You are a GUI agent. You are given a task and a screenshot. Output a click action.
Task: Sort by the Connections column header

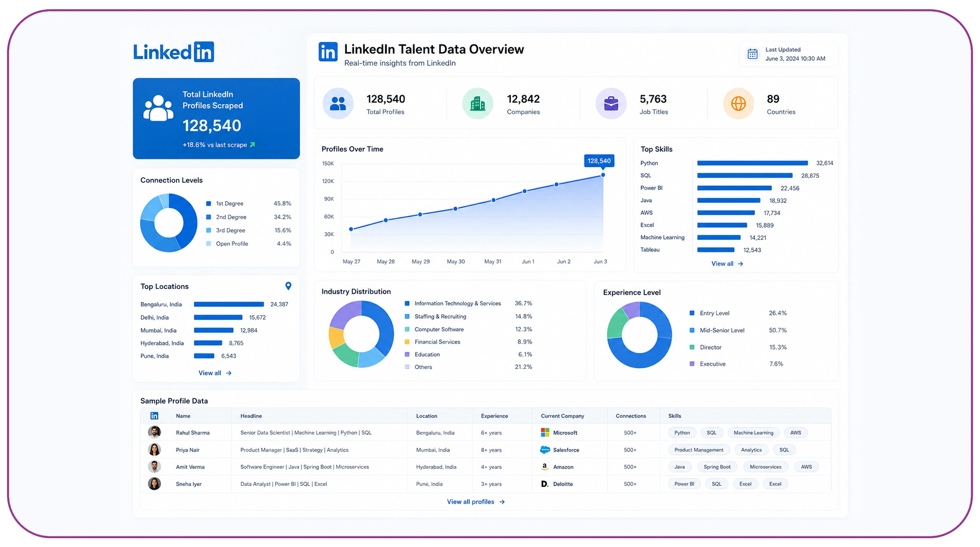[631, 416]
